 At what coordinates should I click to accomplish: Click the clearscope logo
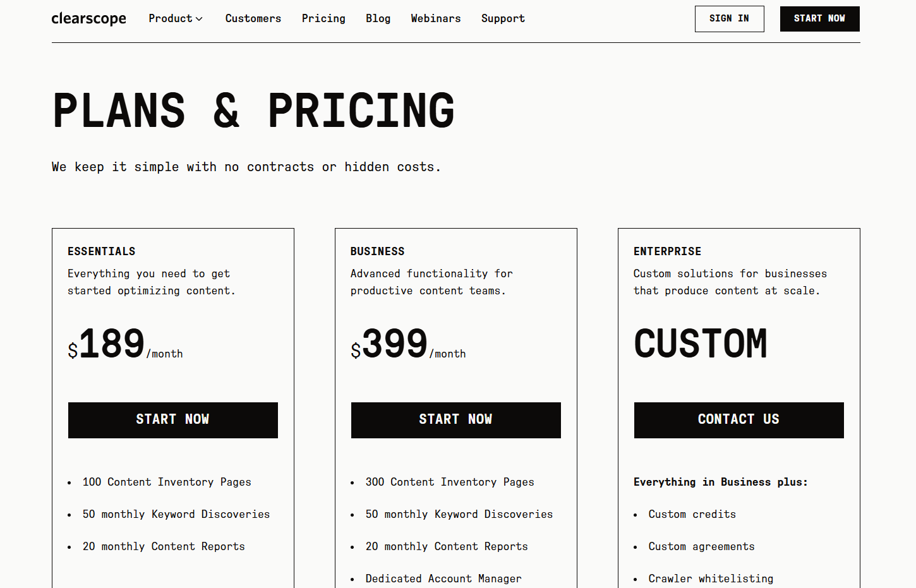(88, 19)
